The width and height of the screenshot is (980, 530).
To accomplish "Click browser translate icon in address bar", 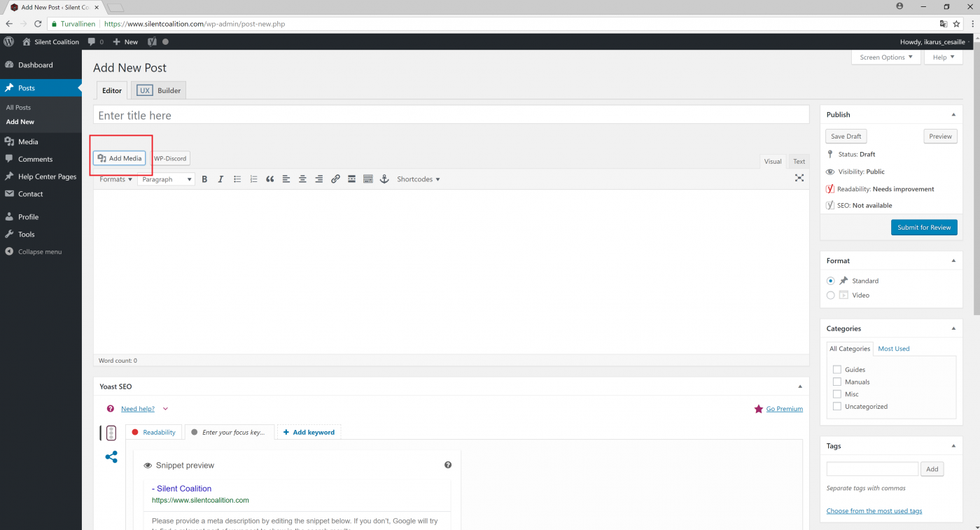I will (943, 24).
